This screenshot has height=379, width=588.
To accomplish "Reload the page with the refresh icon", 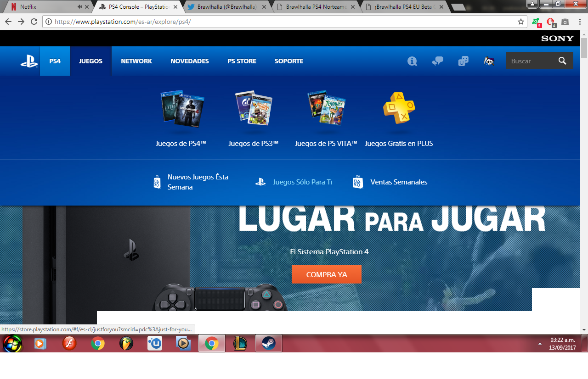I will 34,22.
